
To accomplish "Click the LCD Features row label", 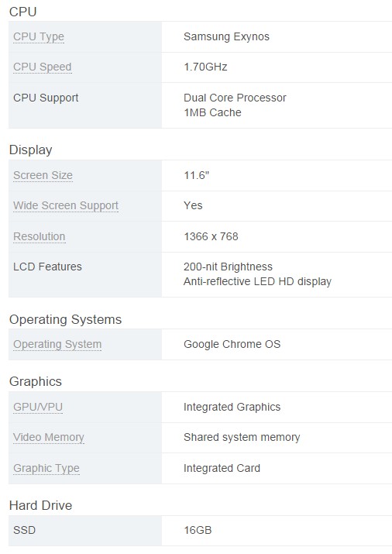I will pyautogui.click(x=47, y=267).
